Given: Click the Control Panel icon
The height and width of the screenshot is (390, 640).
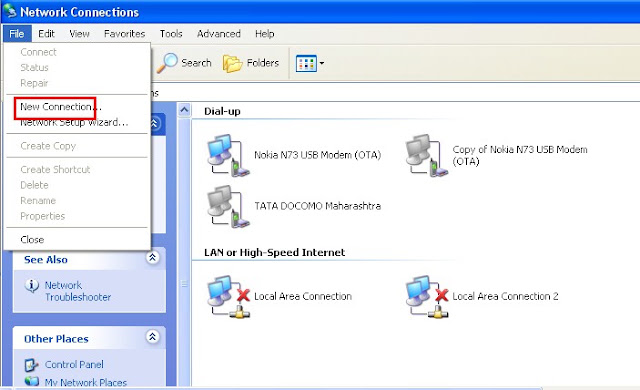Looking at the screenshot, I should click(x=31, y=365).
